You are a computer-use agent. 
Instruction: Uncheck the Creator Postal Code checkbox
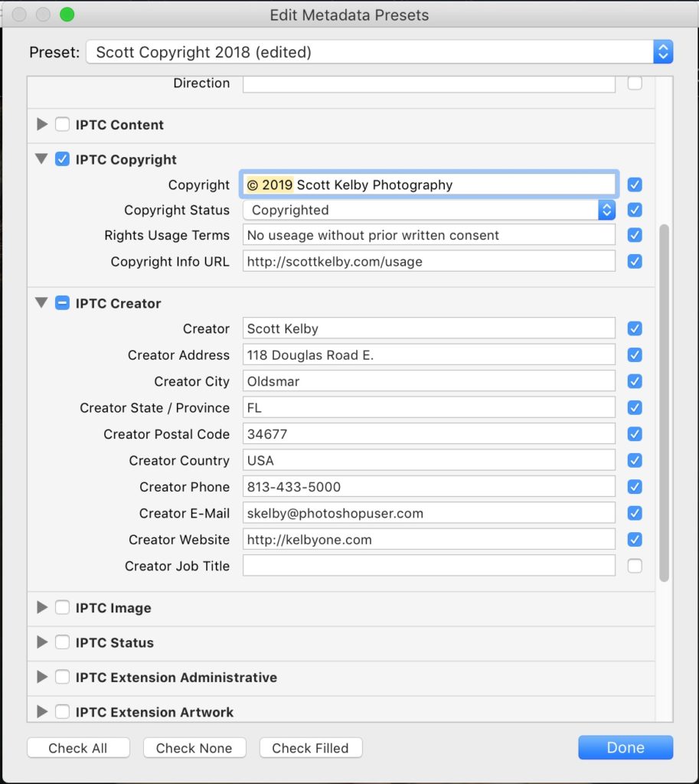click(635, 434)
